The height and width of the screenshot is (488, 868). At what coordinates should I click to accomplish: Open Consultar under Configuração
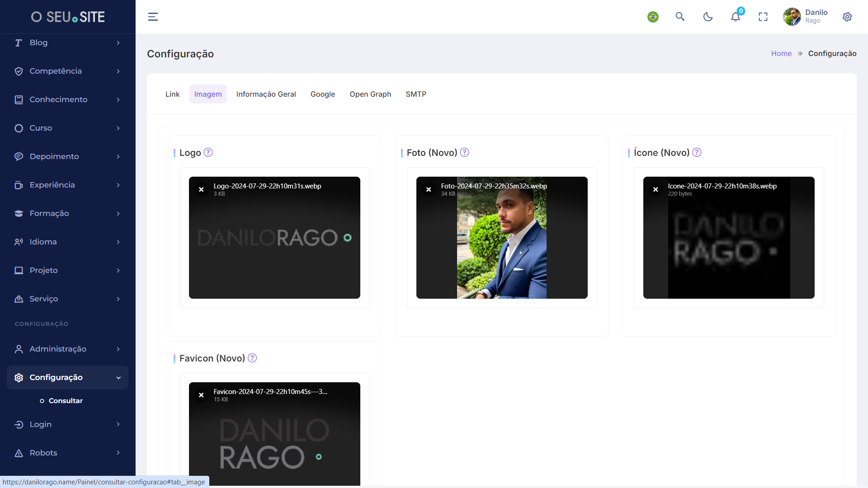pos(66,401)
